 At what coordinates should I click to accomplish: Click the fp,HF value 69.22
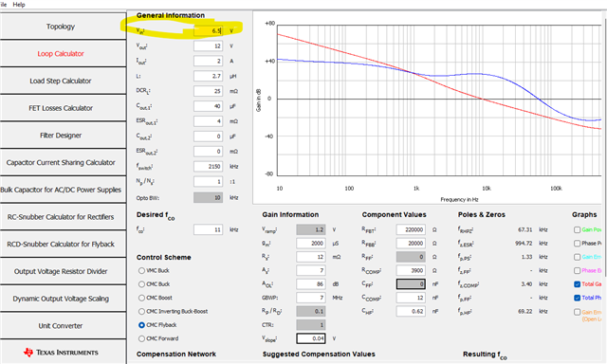pyautogui.click(x=524, y=312)
